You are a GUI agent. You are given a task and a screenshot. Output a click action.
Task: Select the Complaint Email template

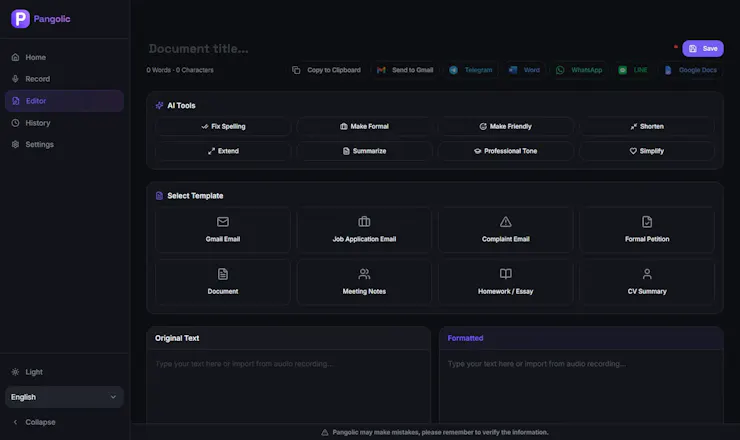[x=505, y=230]
